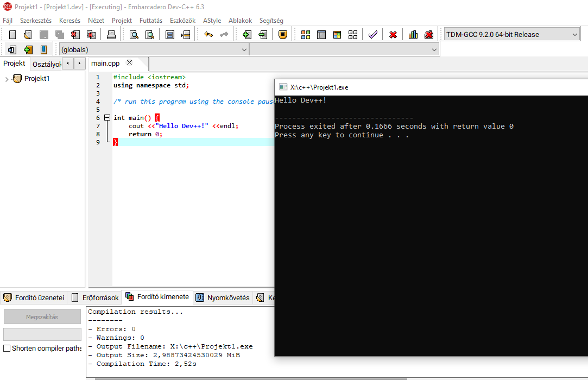
Task: Click the Close All files icon
Action: click(91, 35)
